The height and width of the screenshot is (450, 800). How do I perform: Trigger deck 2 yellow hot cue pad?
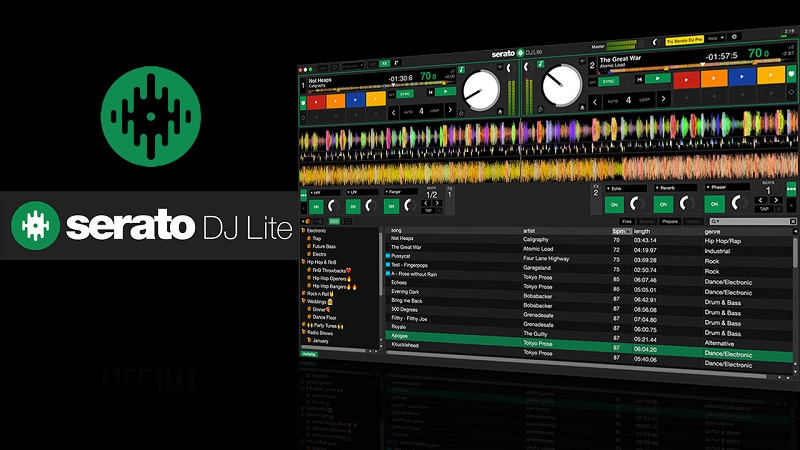coord(771,74)
